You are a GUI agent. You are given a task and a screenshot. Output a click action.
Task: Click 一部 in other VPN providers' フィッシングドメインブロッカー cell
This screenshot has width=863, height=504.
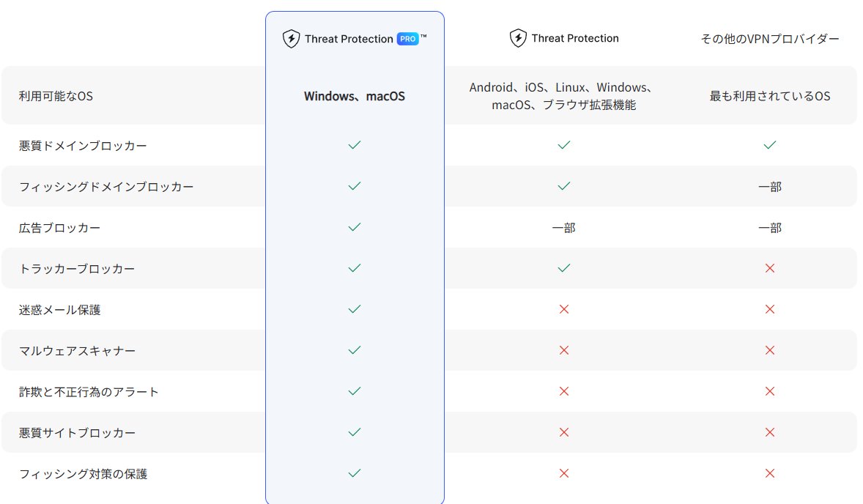point(769,187)
